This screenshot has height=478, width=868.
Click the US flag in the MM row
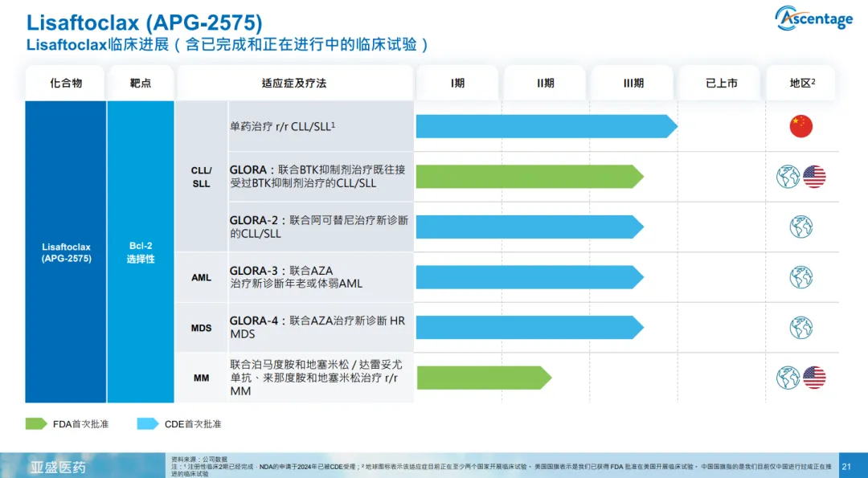point(814,378)
